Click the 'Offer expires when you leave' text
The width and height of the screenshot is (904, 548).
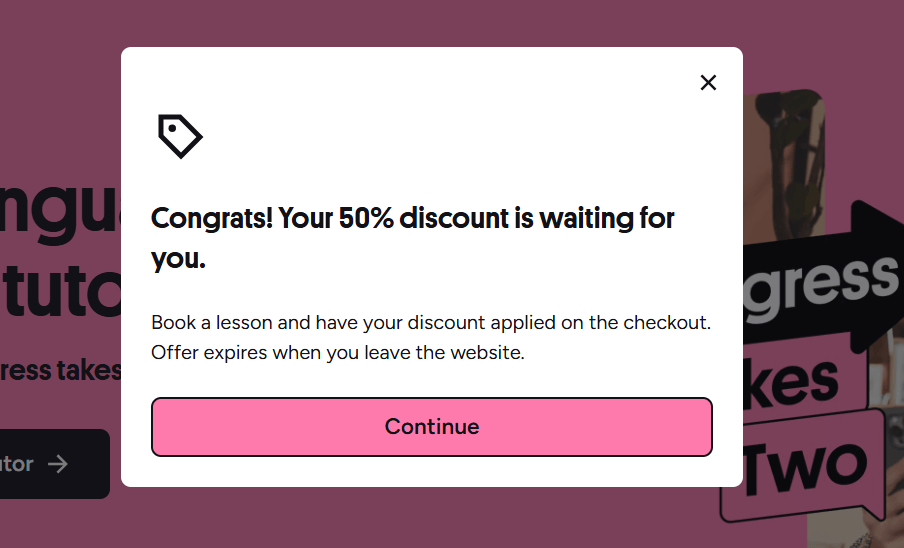(338, 352)
